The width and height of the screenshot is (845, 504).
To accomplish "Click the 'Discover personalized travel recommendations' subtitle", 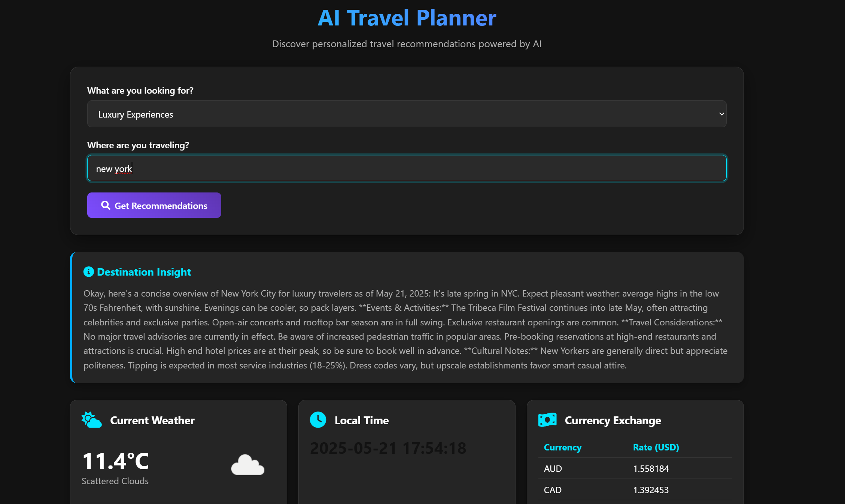I will point(407,44).
